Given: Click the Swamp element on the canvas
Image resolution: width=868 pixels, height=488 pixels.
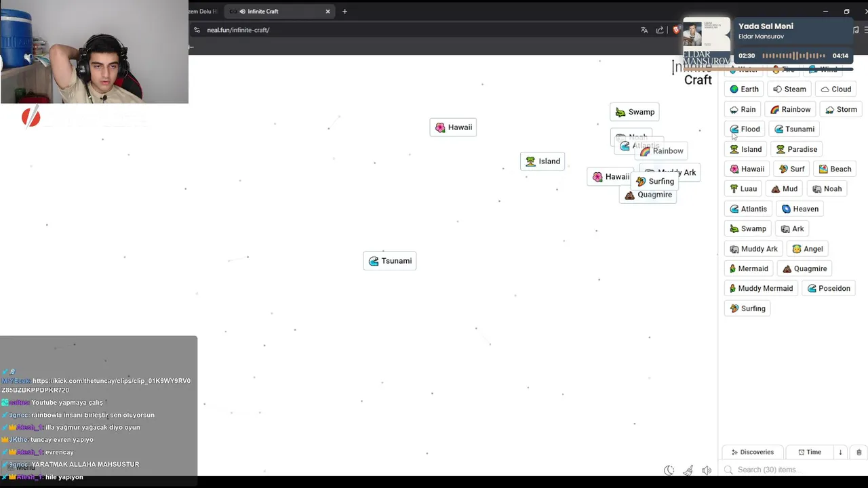Looking at the screenshot, I should tap(635, 112).
